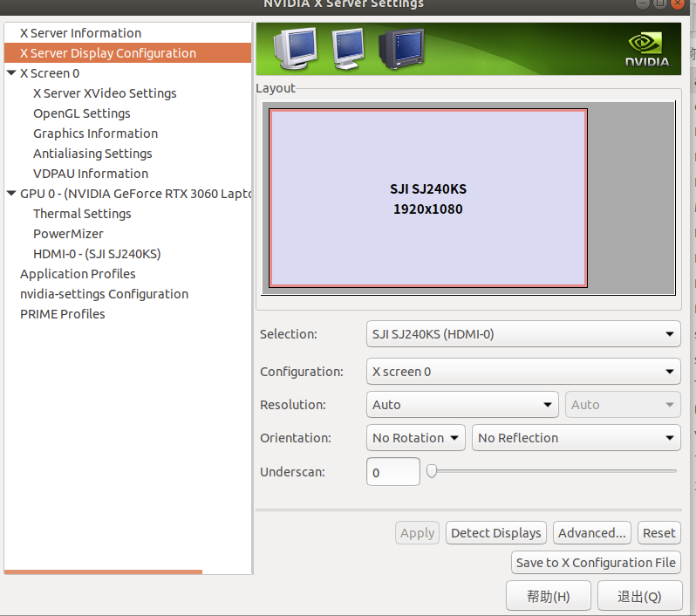Click the Underscan slider handle
The height and width of the screenshot is (616, 696).
click(432, 471)
